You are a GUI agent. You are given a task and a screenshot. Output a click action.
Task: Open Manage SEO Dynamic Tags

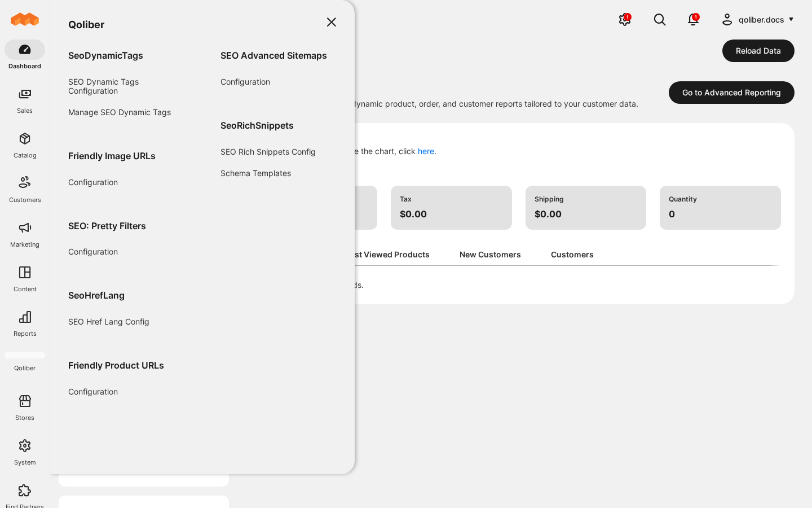pyautogui.click(x=120, y=112)
